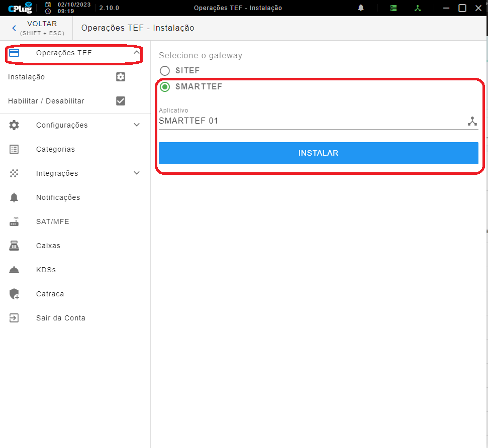Click the INSTALAR button

coord(319,153)
